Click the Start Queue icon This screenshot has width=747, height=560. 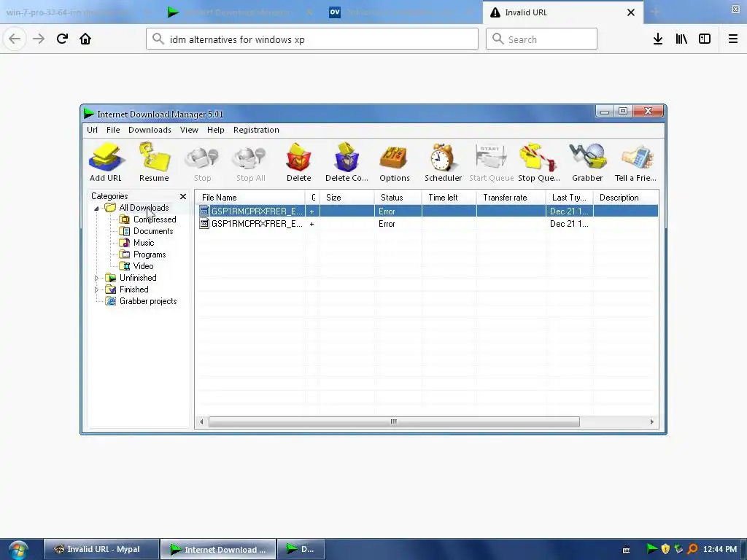pos(491,162)
